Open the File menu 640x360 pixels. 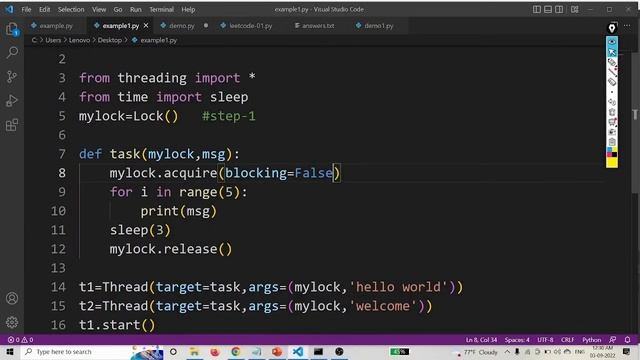(x=26, y=9)
